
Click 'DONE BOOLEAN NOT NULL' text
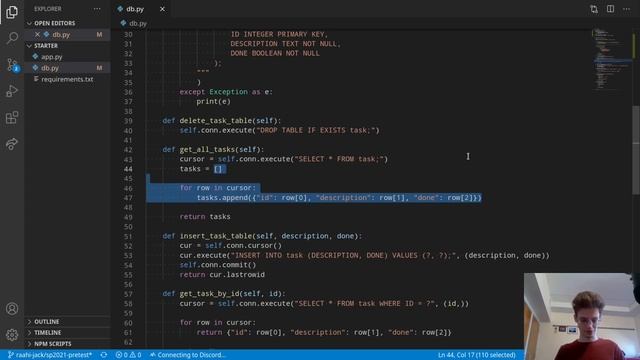(275, 53)
